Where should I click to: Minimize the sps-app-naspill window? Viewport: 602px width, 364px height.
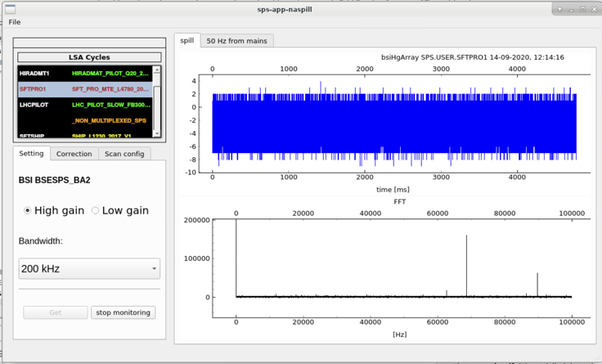coord(571,10)
